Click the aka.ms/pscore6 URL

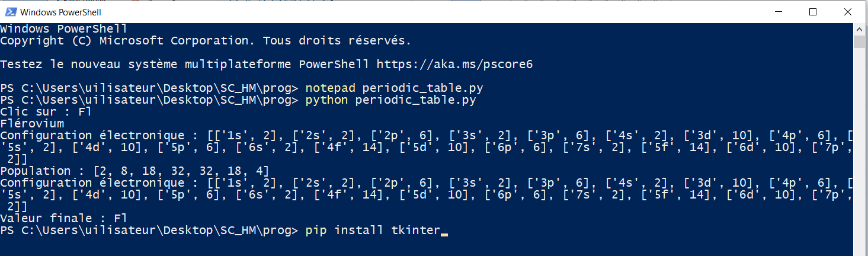coord(454,64)
